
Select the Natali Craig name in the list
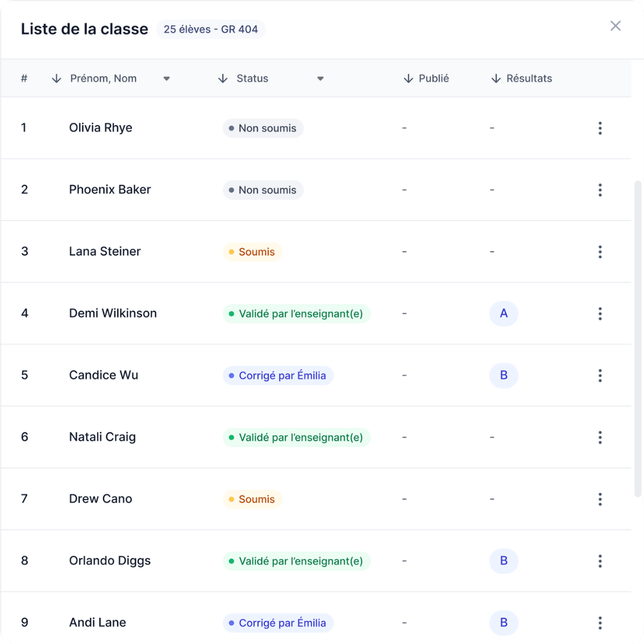pos(103,437)
